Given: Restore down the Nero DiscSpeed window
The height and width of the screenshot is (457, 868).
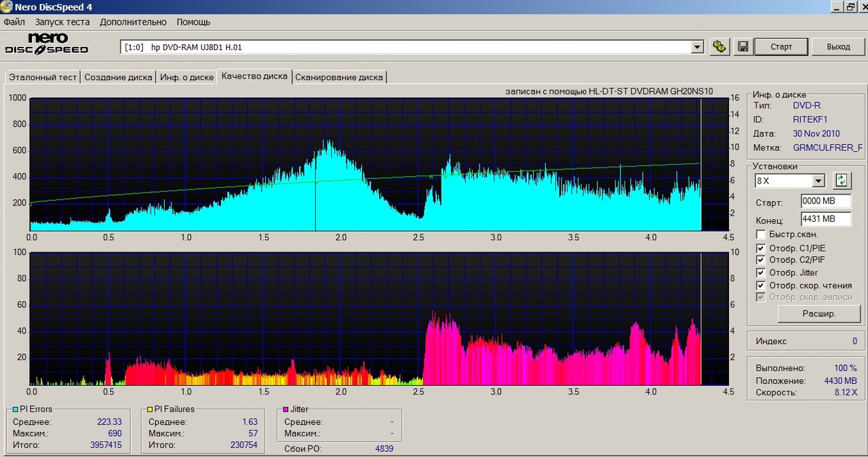Looking at the screenshot, I should (850, 7).
